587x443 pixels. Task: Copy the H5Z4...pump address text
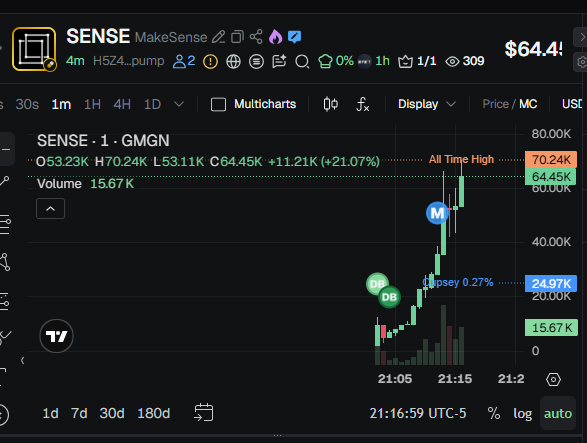tap(128, 61)
